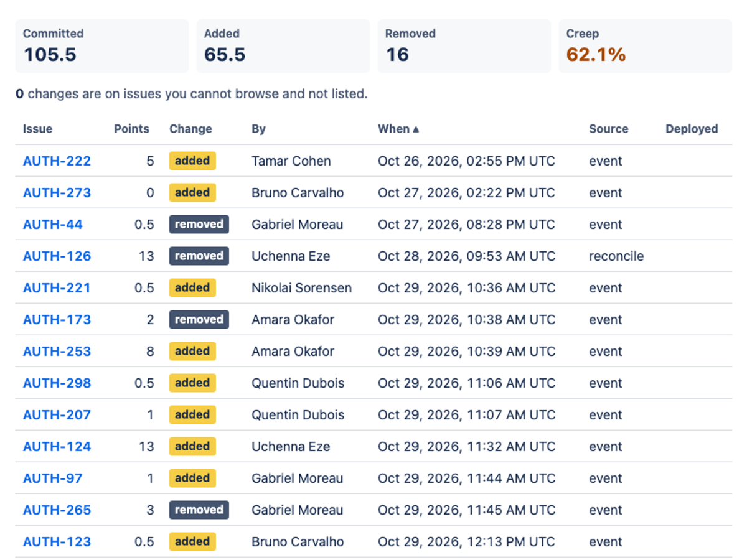Viewport: 747px width, 560px height.
Task: Open issue AUTH-97
Action: point(53,478)
